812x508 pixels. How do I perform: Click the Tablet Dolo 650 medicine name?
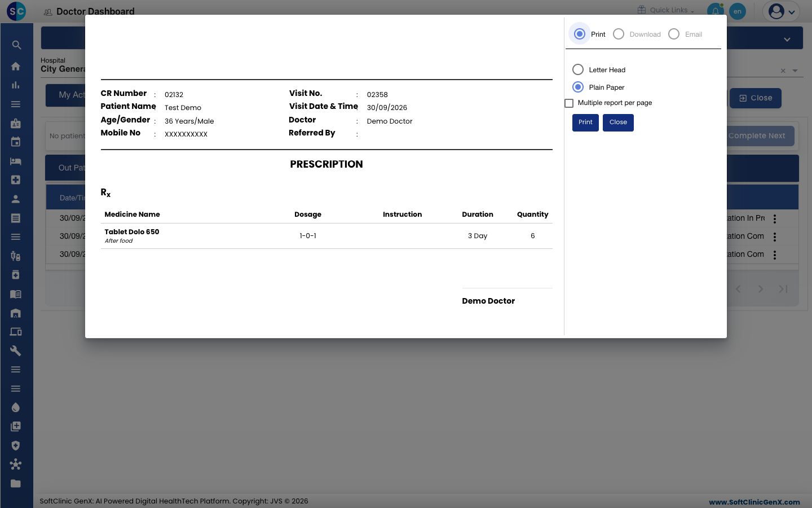(x=132, y=232)
